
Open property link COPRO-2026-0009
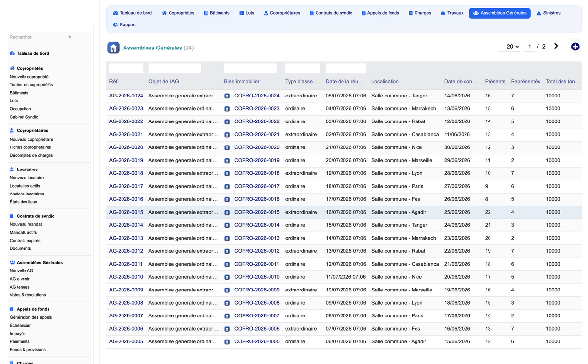pos(257,290)
